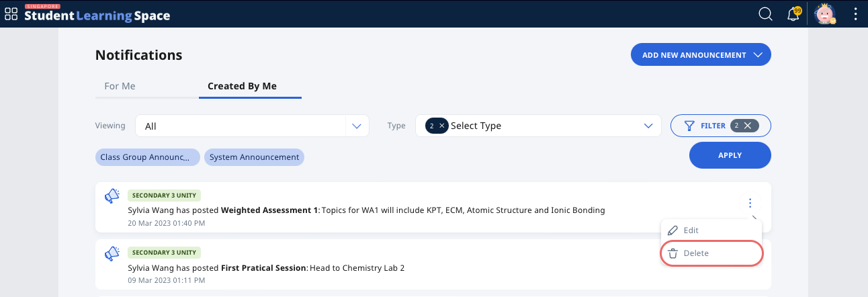Open the notifications bell icon
The image size is (868, 297).
coord(794,14)
